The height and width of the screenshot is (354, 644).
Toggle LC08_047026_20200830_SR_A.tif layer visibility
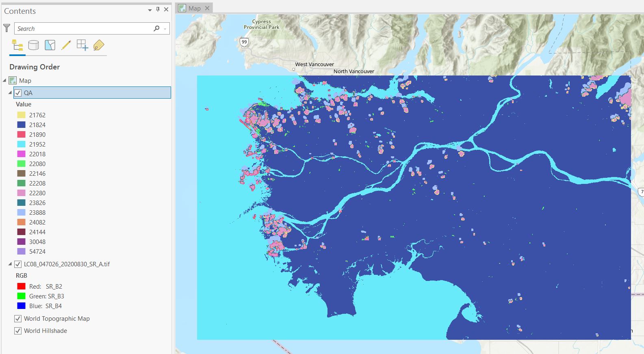click(18, 264)
